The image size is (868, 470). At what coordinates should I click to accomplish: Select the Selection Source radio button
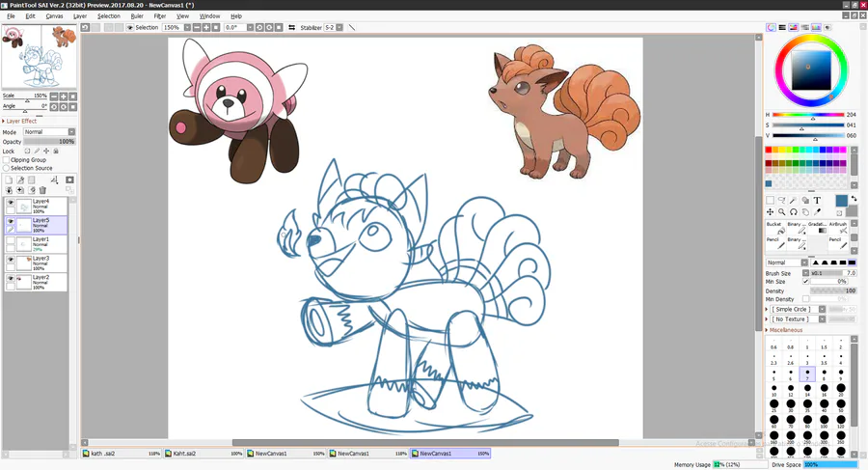(6, 168)
